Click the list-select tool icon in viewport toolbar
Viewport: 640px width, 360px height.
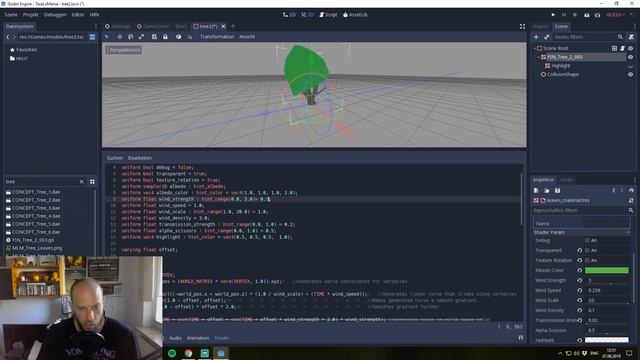[154, 37]
